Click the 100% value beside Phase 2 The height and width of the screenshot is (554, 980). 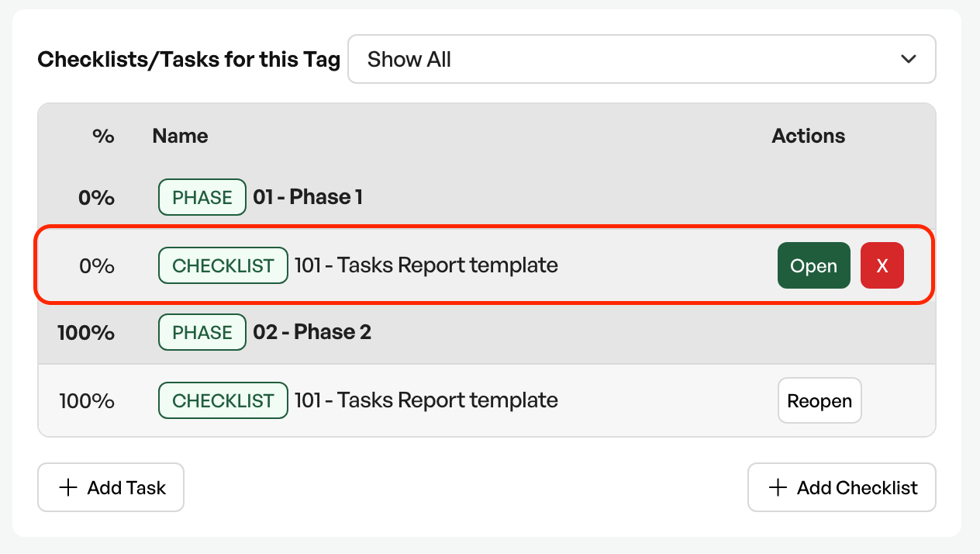click(86, 332)
